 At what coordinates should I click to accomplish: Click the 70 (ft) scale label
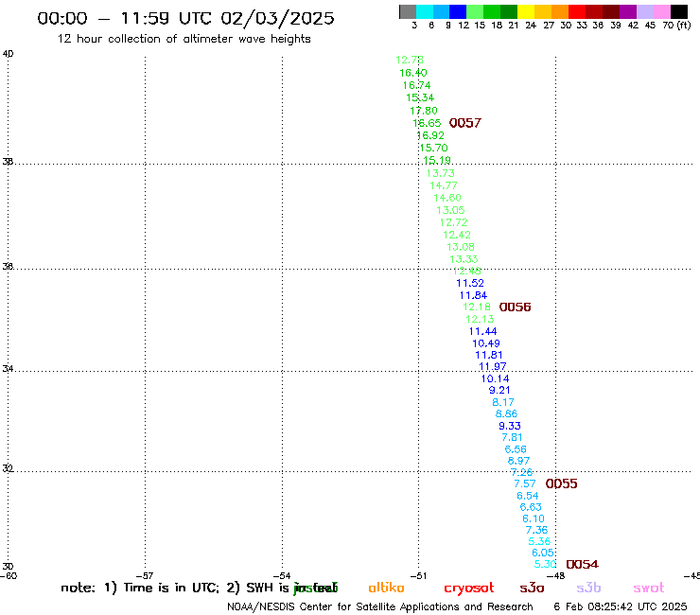tap(676, 26)
